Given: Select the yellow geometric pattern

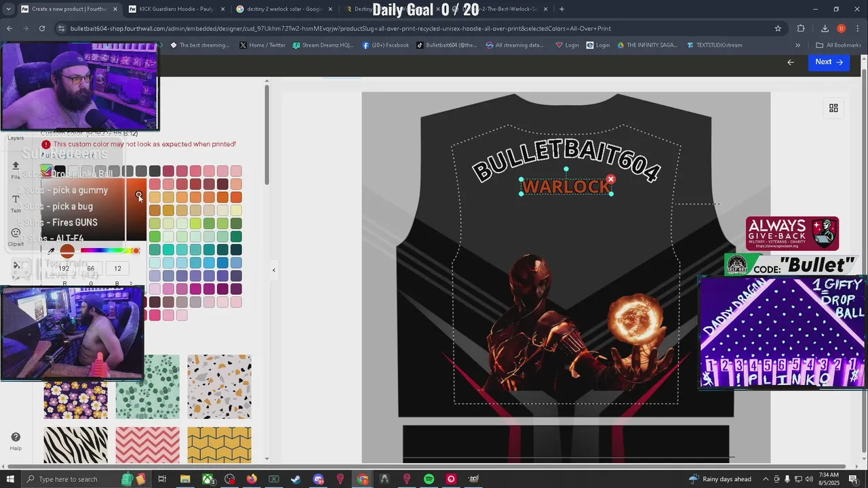Looking at the screenshot, I should point(219,445).
